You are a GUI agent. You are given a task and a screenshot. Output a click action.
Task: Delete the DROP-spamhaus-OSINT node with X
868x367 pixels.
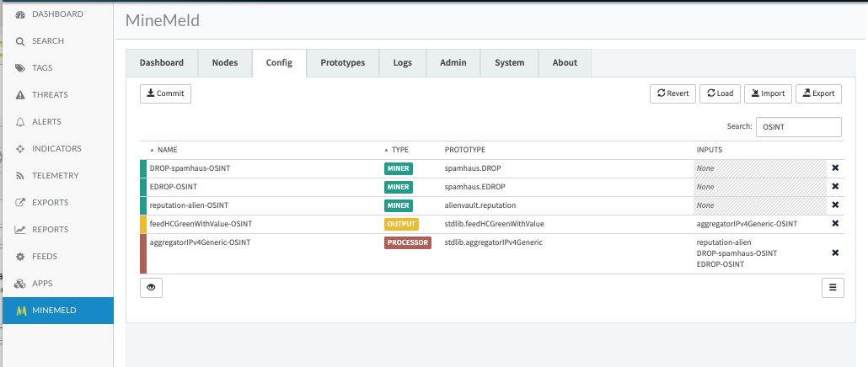click(x=835, y=168)
